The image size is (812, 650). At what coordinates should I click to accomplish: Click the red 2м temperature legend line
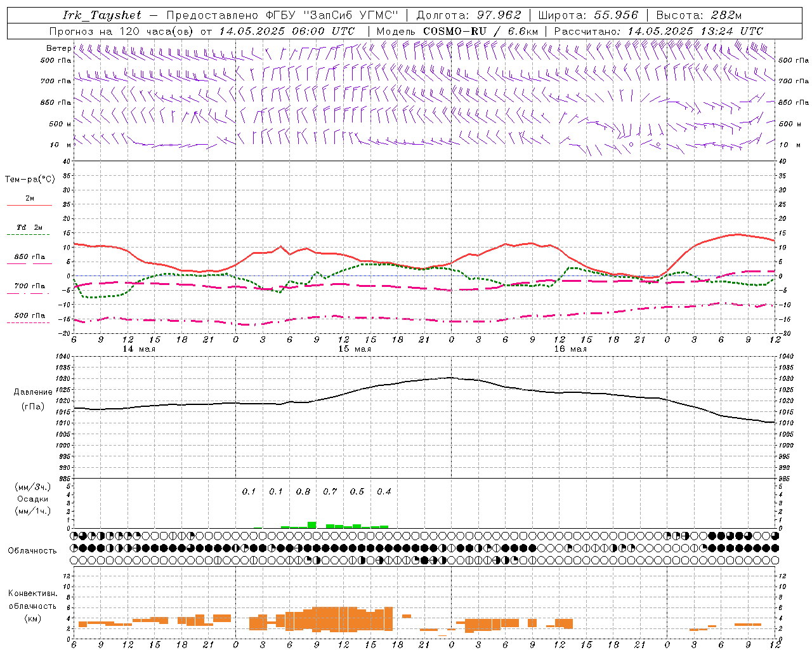(29, 205)
